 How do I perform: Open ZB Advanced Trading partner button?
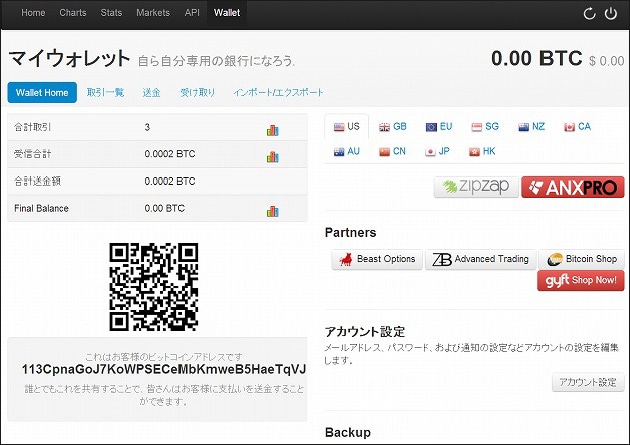pos(480,259)
